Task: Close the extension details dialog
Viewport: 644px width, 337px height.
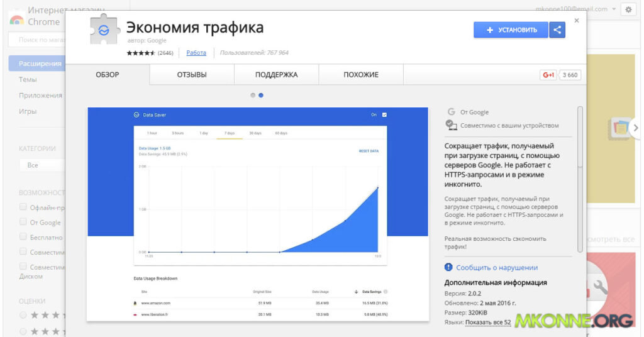Action: coord(577,21)
